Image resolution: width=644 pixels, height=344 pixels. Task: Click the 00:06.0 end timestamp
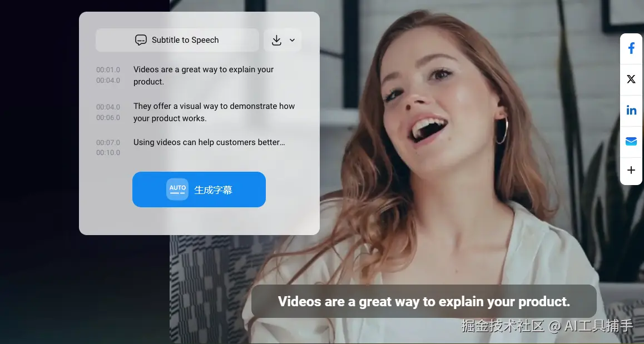[108, 117]
